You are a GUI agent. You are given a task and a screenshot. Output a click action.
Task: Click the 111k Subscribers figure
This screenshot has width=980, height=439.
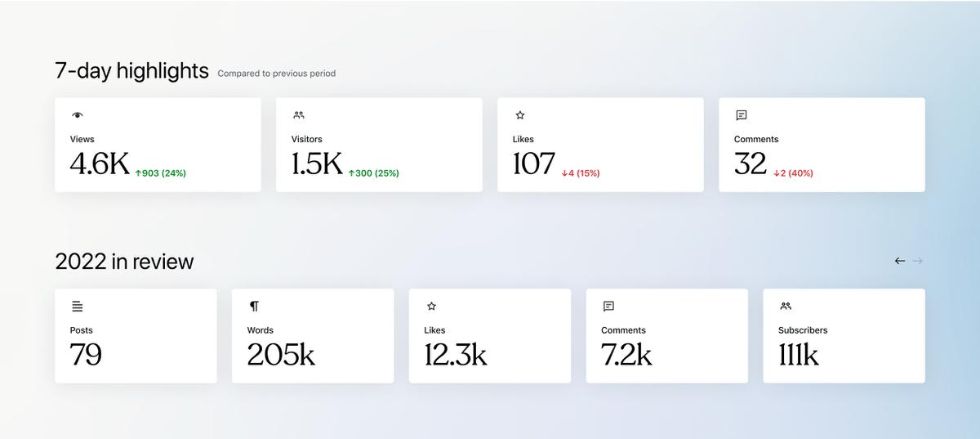coord(798,355)
